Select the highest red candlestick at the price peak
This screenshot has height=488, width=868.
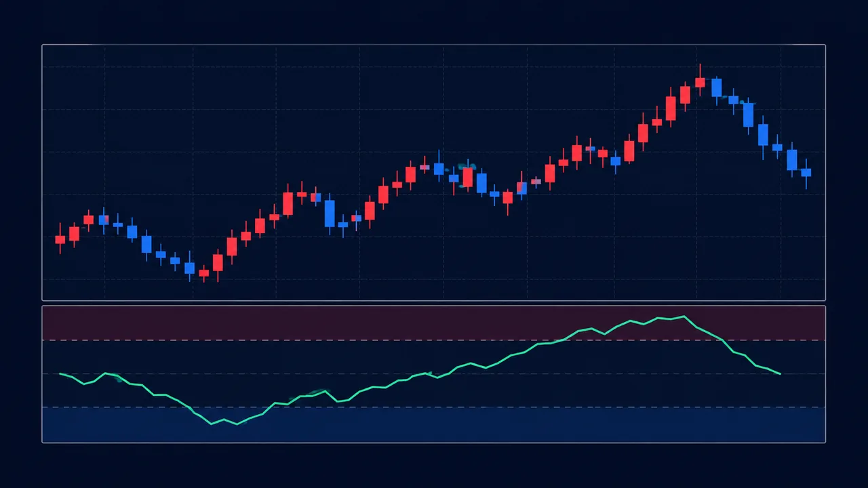coord(700,81)
